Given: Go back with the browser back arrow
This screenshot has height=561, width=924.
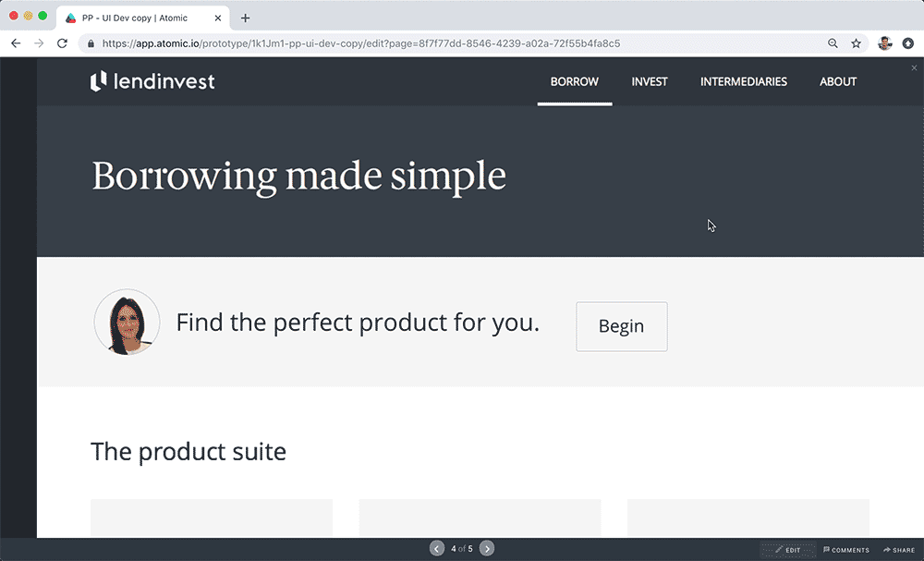Looking at the screenshot, I should click(x=16, y=43).
